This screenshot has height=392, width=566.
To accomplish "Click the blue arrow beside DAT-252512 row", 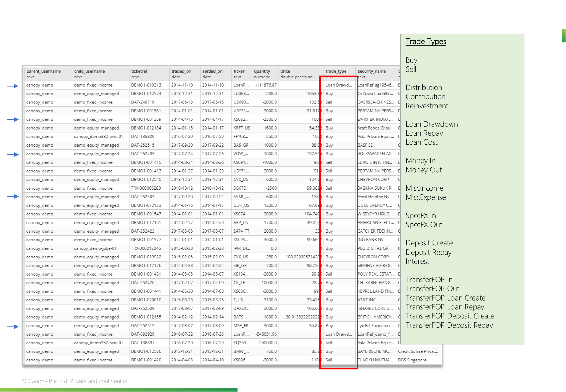I will (13, 327).
